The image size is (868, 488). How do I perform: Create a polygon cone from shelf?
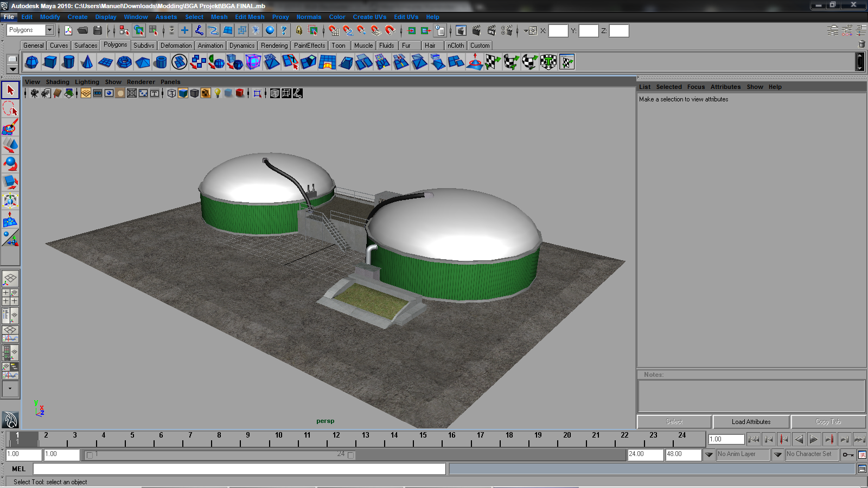point(87,62)
